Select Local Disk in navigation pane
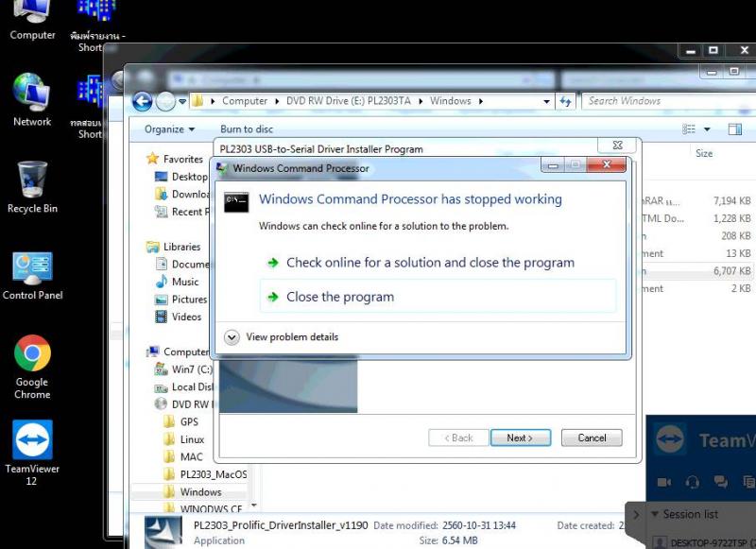The image size is (756, 549). tap(183, 387)
